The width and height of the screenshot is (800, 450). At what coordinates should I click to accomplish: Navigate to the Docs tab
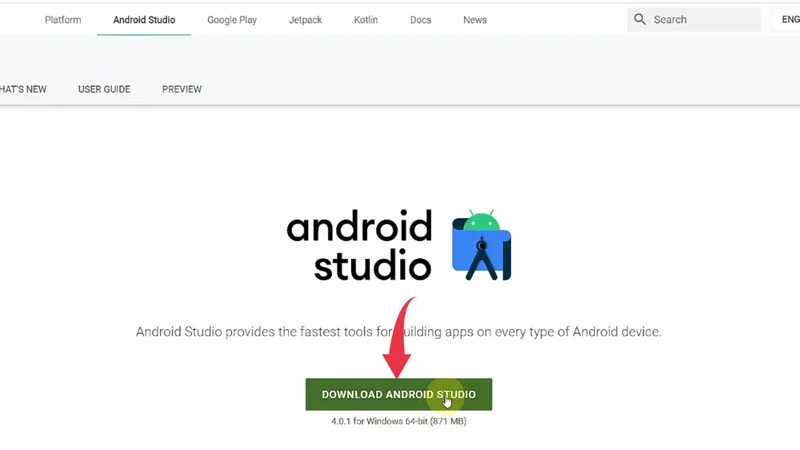[x=420, y=20]
